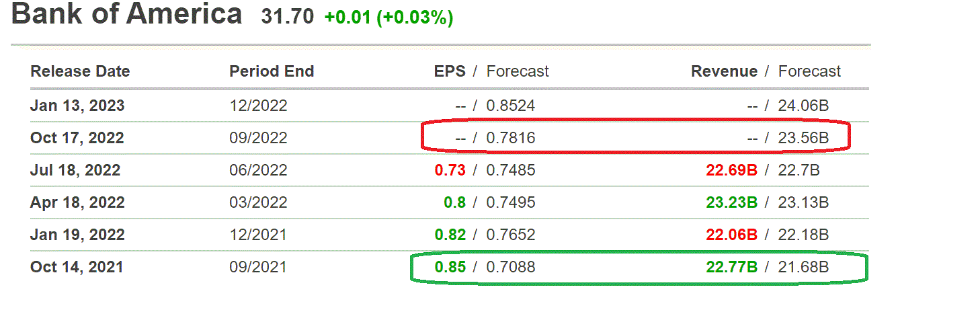Click the Period End column header
This screenshot has width=980, height=310.
[272, 71]
